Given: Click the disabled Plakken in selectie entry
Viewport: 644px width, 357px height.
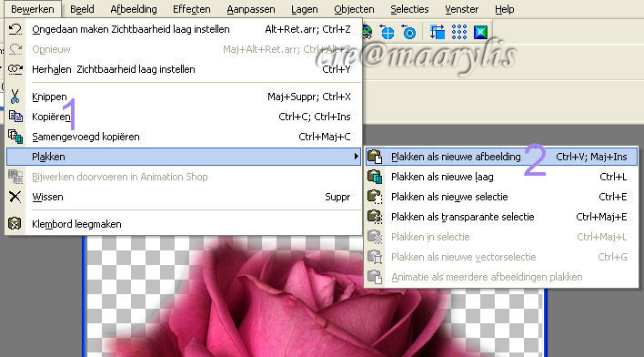Looking at the screenshot, I should click(x=501, y=237).
